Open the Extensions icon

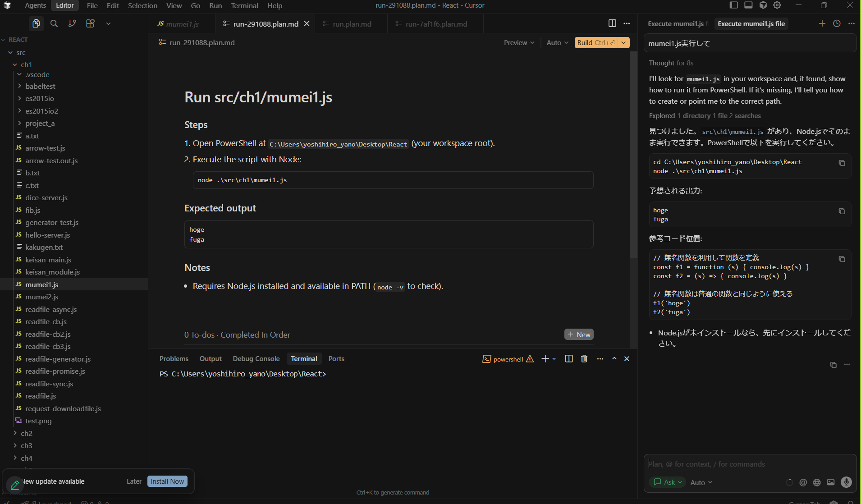[x=90, y=23]
